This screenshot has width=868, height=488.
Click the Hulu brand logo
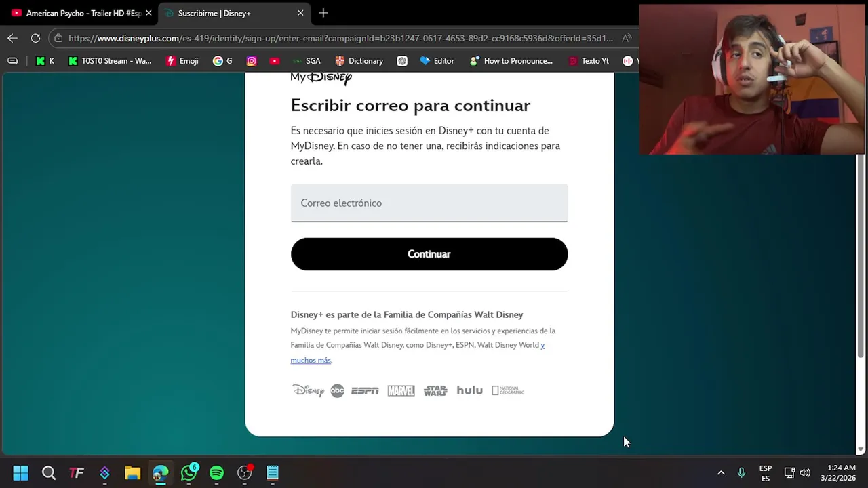coord(469,390)
